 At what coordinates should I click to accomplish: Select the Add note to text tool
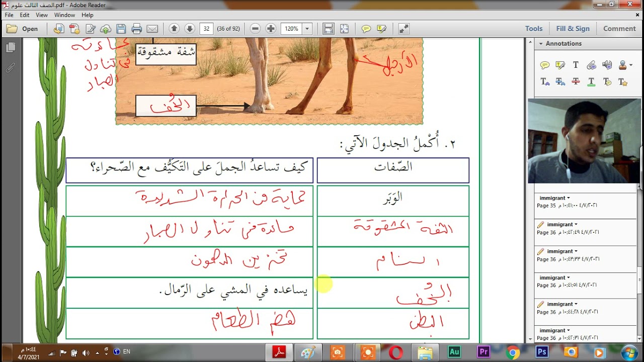(x=607, y=81)
